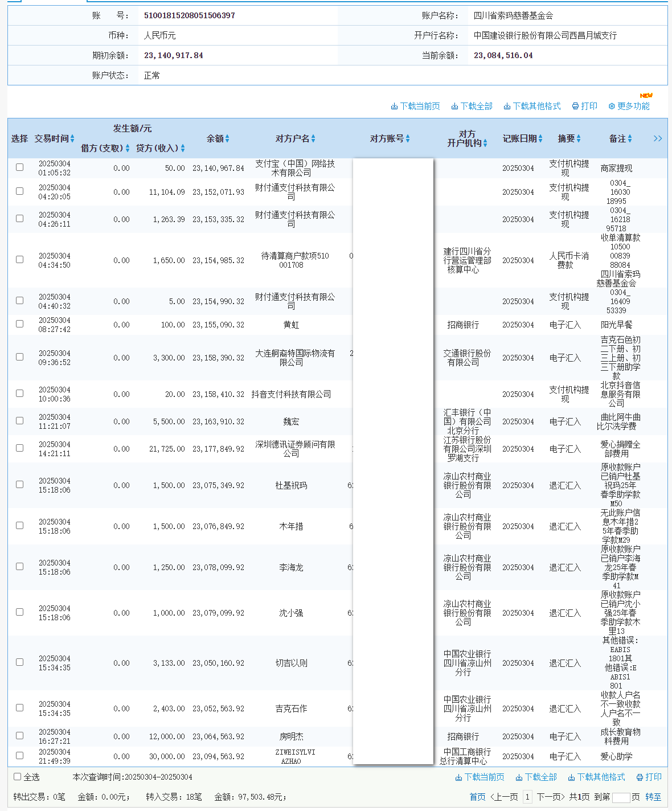Click the page number input field

coord(621,797)
